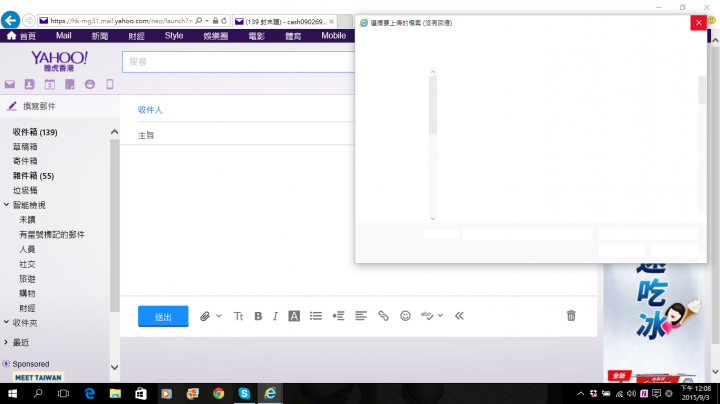
Task: Click the browser back arrow button
Action: pyautogui.click(x=10, y=20)
